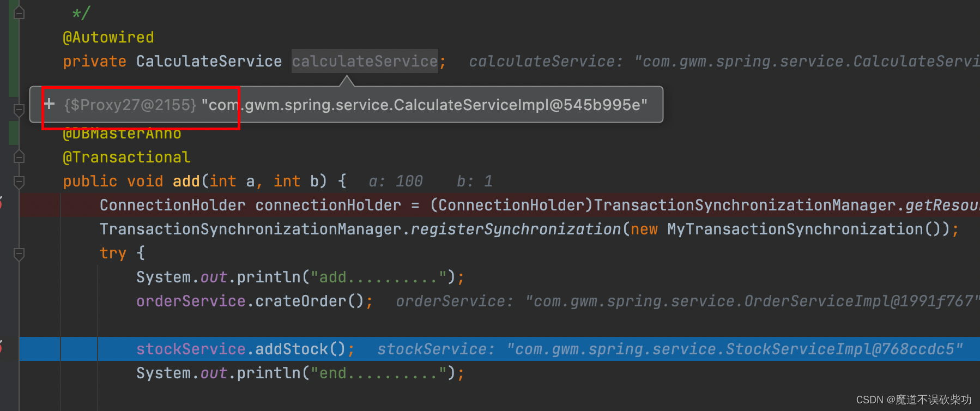980x411 pixels.
Task: Collapse the add method fold marker
Action: 19,182
